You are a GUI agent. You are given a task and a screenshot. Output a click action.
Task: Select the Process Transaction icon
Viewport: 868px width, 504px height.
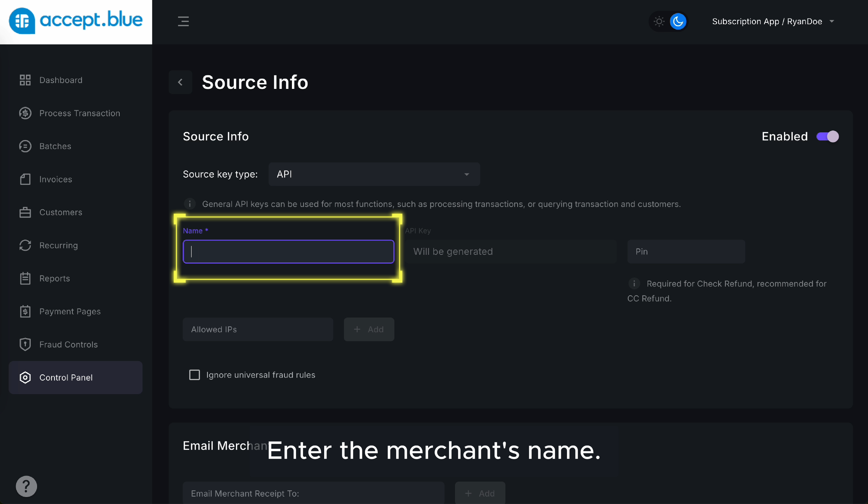(x=24, y=113)
